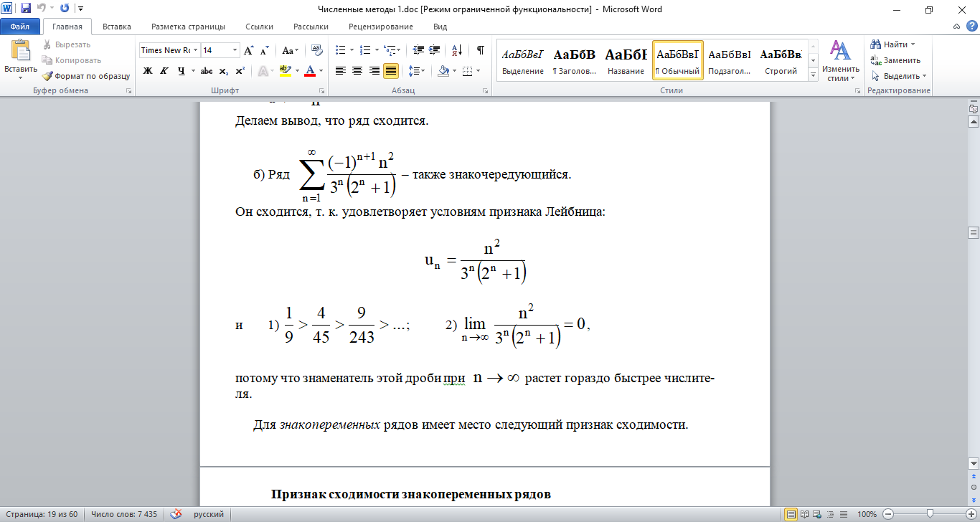The image size is (980, 522).
Task: Zoom in with the plus button
Action: tap(971, 514)
